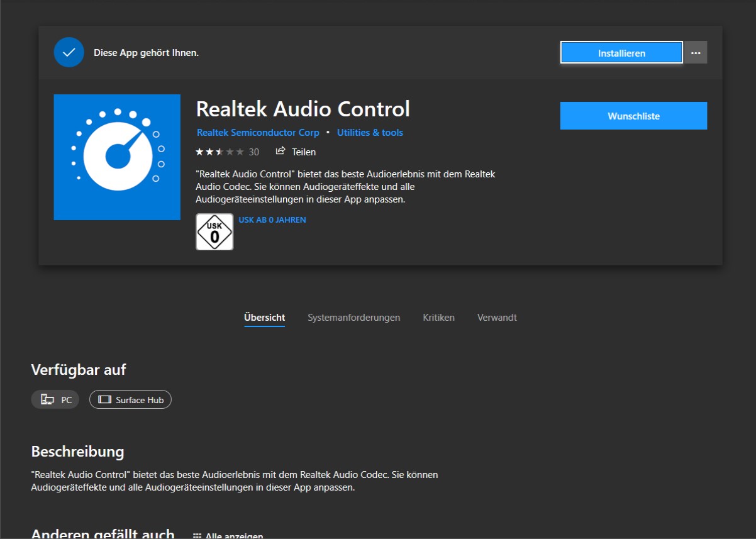Screen dimensions: 756x539
Task: Click the star rating row
Action: tap(220, 152)
